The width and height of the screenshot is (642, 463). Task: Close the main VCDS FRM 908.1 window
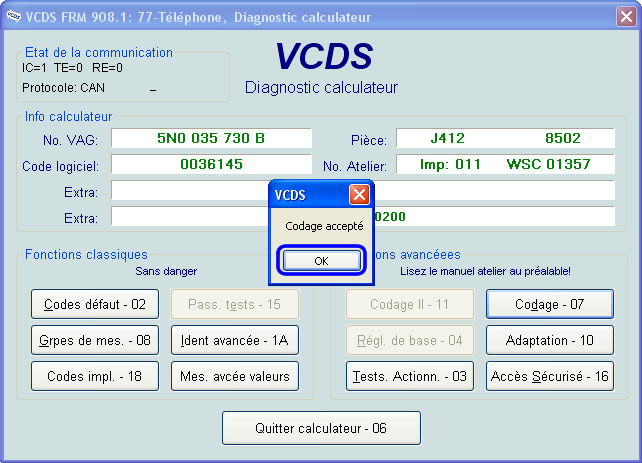point(626,17)
